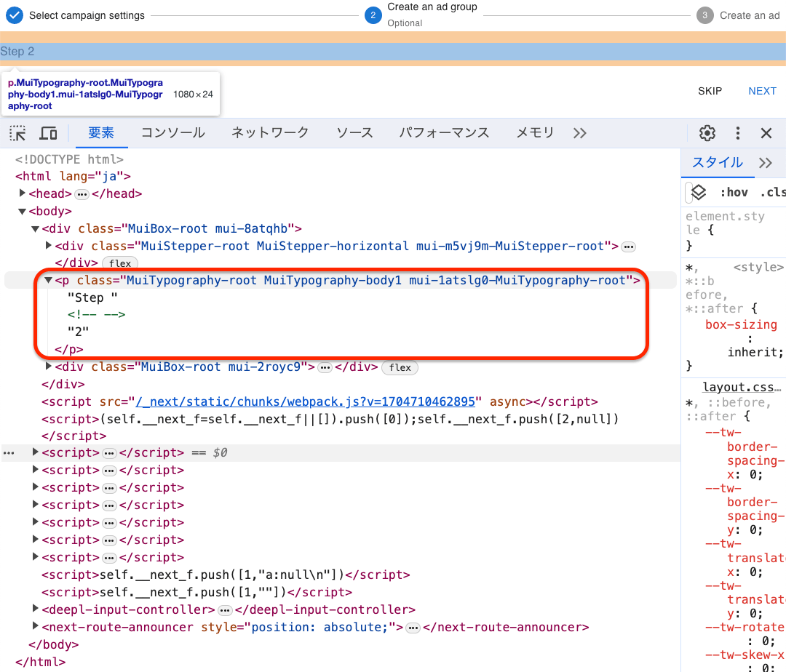
Task: Click the step 2 circle icon
Action: tap(373, 15)
